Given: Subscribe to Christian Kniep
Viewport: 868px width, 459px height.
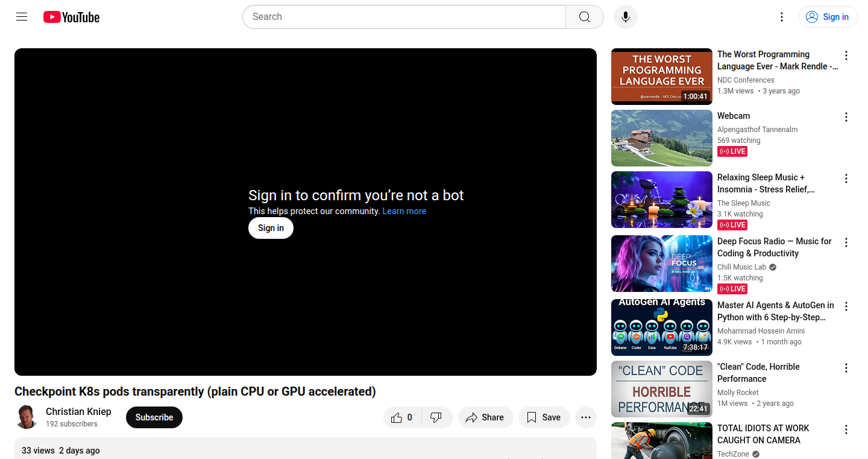Looking at the screenshot, I should pyautogui.click(x=154, y=417).
